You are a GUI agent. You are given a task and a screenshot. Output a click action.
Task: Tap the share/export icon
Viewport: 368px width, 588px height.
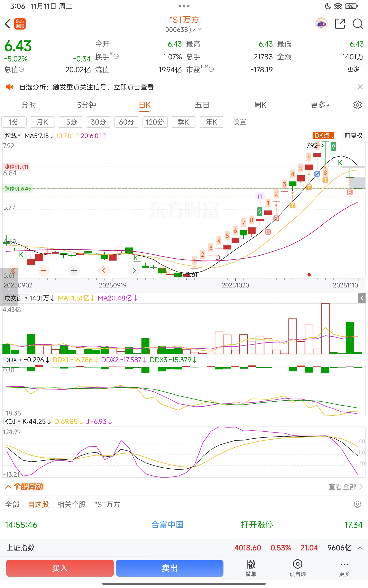click(340, 23)
